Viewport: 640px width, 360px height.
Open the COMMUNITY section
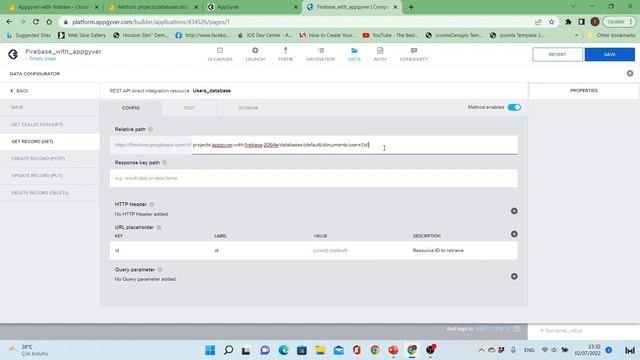click(x=413, y=54)
